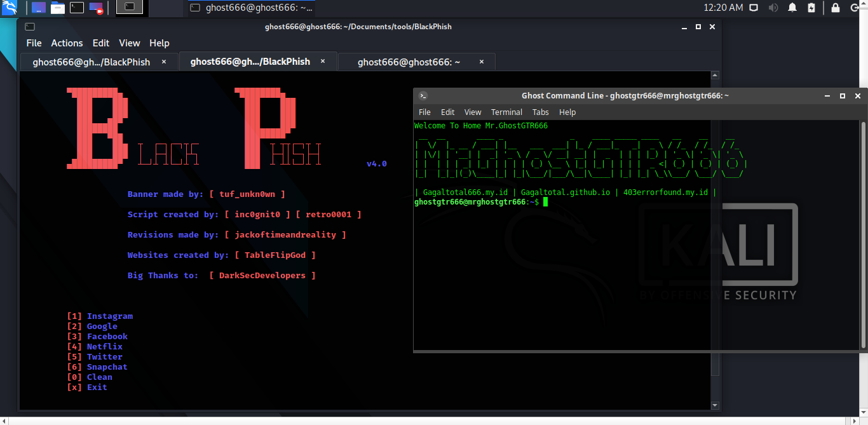Close the first BlackPhish tab

(163, 62)
